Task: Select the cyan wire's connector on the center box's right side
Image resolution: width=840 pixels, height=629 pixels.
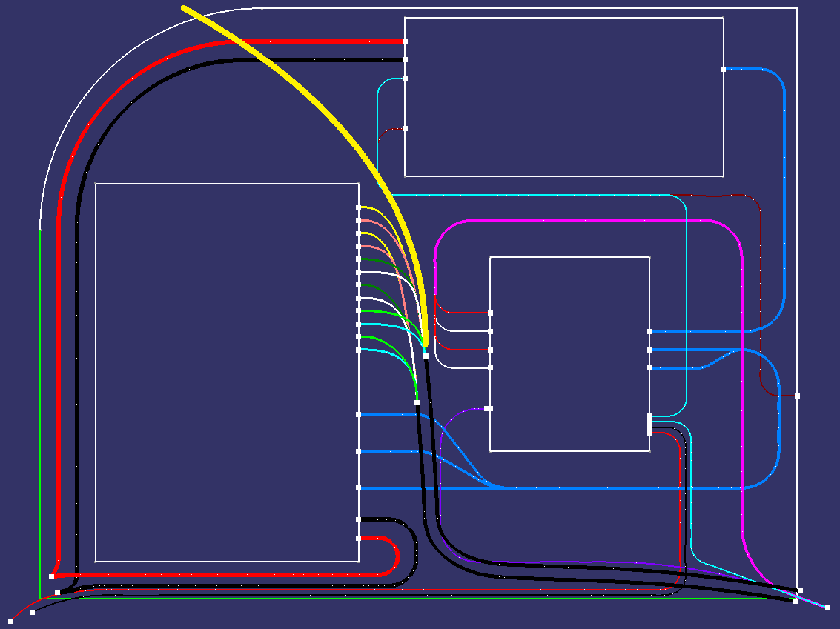Action: pos(649,416)
